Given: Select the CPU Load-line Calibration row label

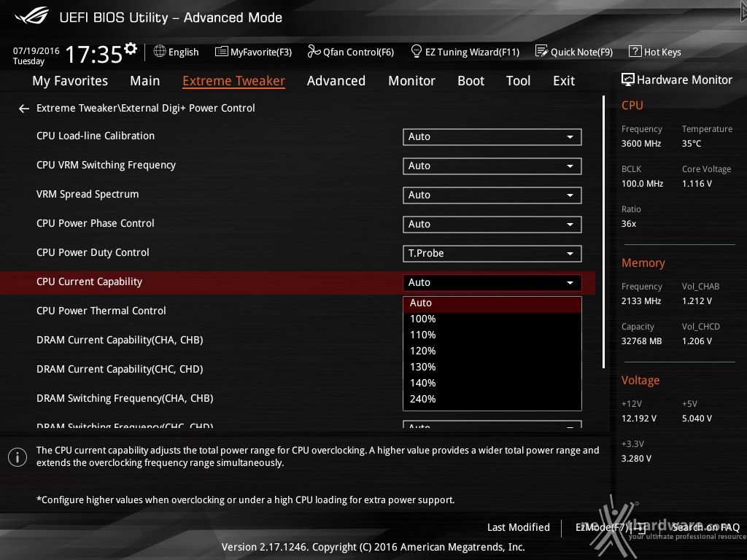Looking at the screenshot, I should (96, 136).
